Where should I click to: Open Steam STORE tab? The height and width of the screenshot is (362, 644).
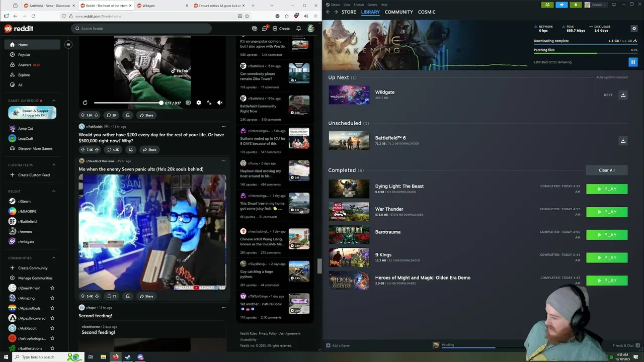pyautogui.click(x=349, y=12)
